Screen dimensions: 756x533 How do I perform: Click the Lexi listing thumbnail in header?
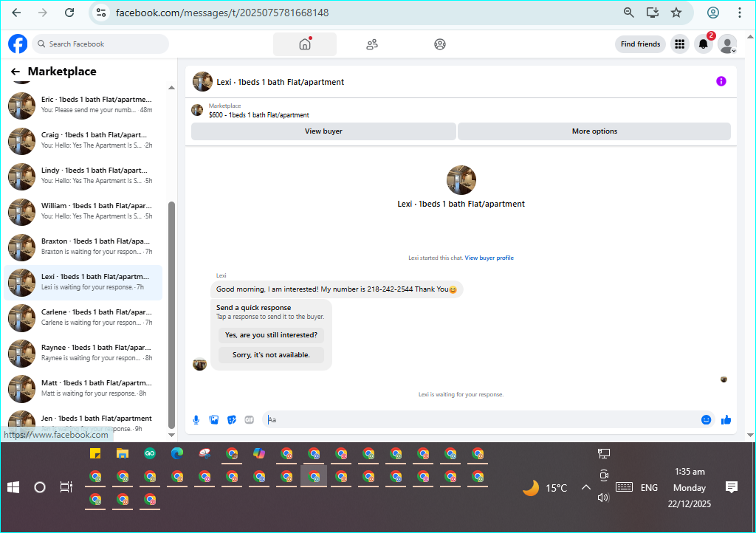(x=202, y=82)
